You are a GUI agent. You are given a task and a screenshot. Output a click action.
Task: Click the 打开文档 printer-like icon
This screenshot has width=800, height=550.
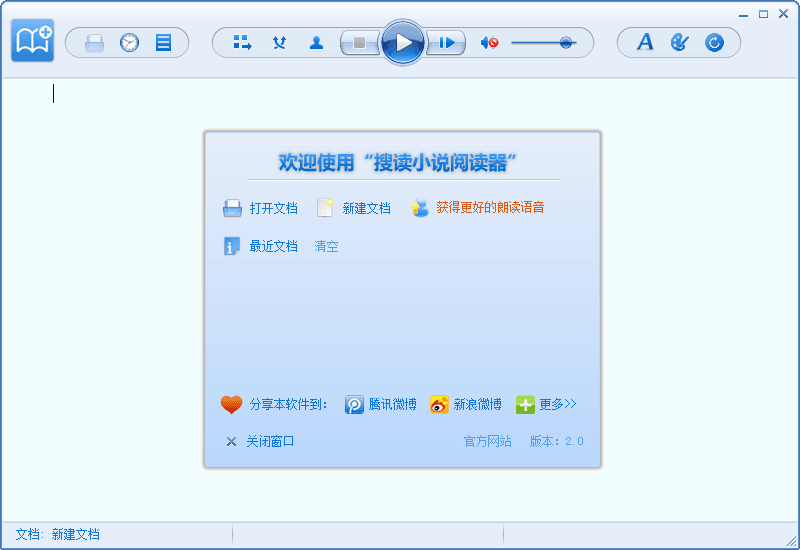[x=232, y=208]
